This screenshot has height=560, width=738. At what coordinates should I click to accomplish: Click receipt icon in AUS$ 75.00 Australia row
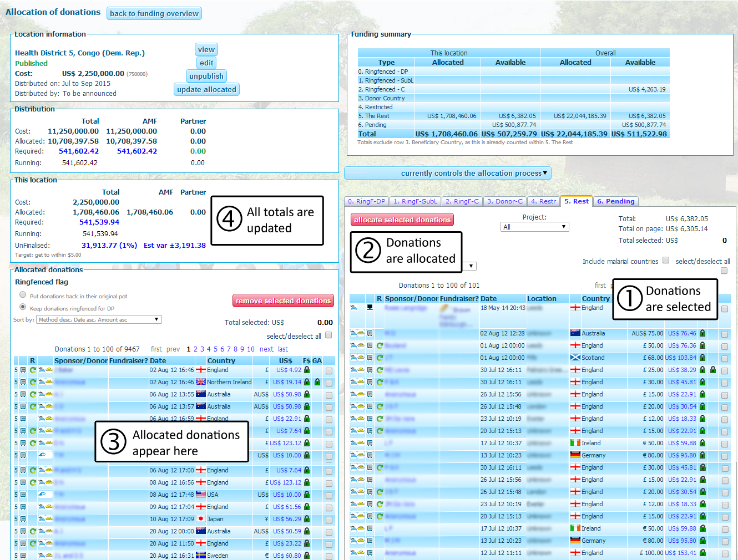tap(370, 333)
